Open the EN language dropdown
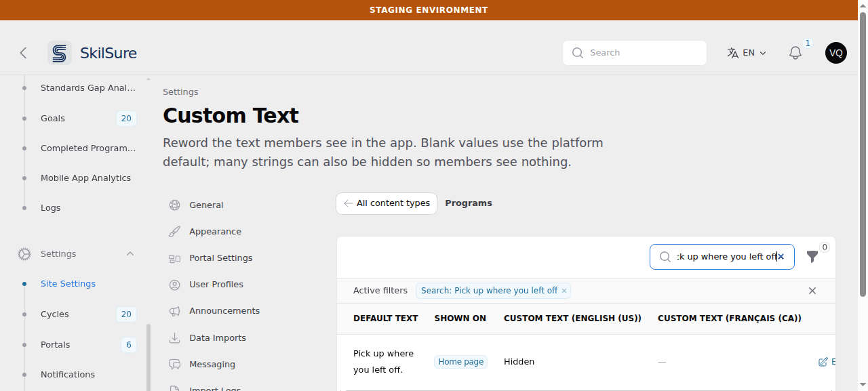868x391 pixels. [x=747, y=53]
